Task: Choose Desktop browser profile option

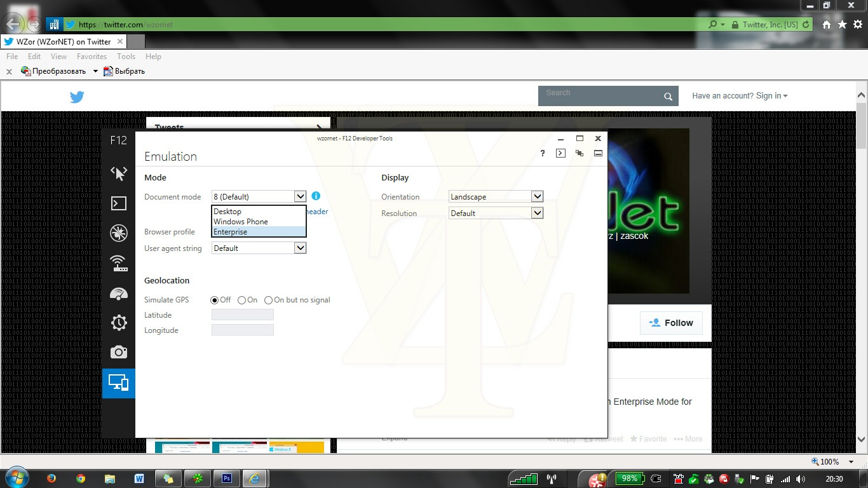Action: click(259, 212)
